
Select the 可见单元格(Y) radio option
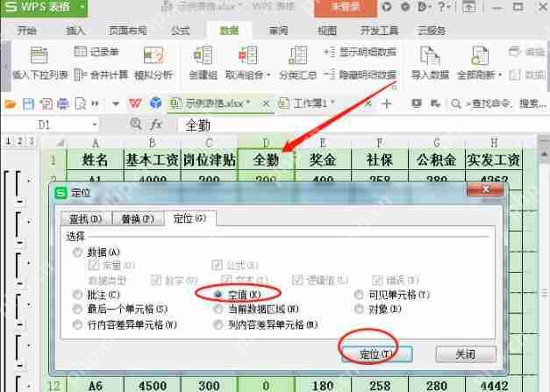point(359,295)
